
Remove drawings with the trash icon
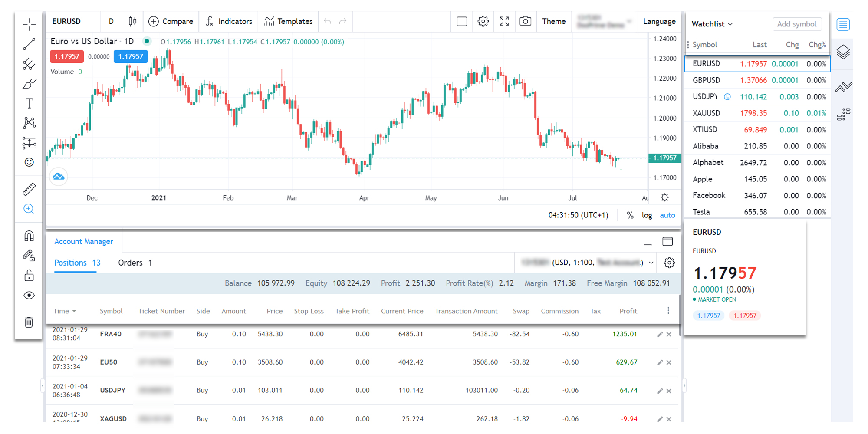tap(29, 322)
